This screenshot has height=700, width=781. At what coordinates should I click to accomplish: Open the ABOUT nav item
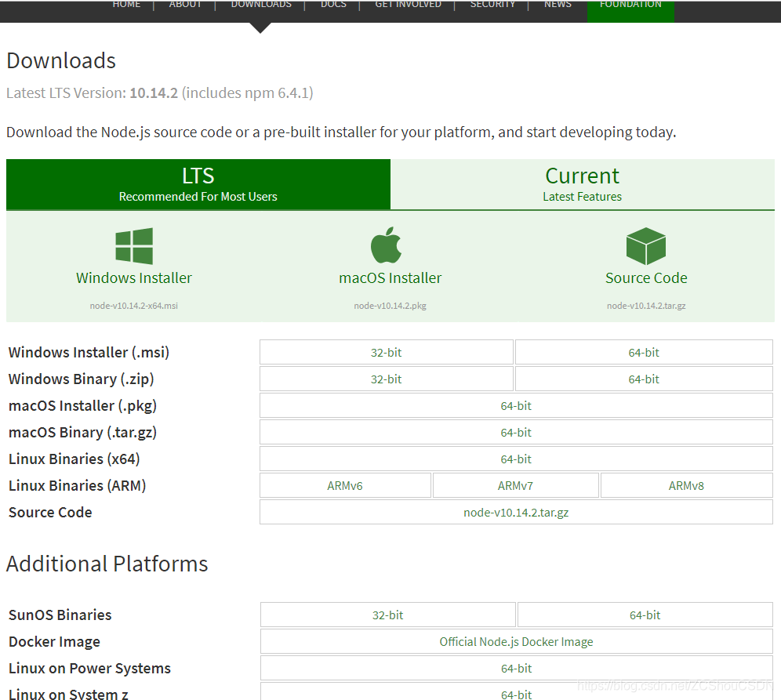[x=185, y=5]
